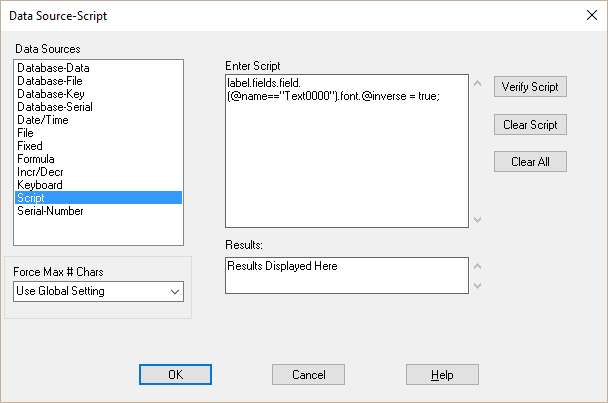Clear the script with Clear Script
608x403 pixels.
coord(530,125)
